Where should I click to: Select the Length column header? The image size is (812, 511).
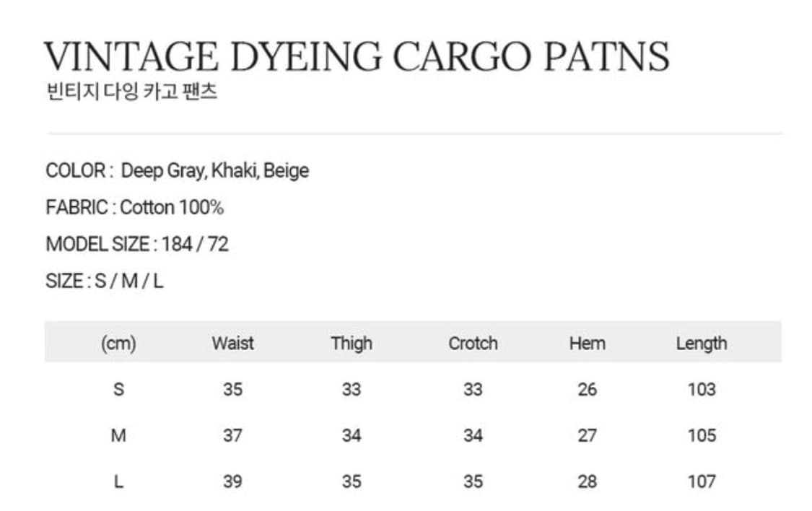[x=701, y=344]
